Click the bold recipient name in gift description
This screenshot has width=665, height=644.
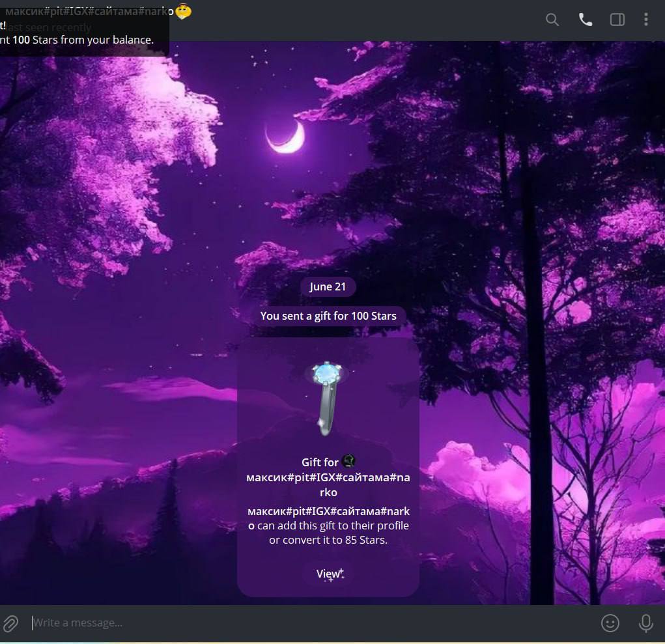coord(329,518)
